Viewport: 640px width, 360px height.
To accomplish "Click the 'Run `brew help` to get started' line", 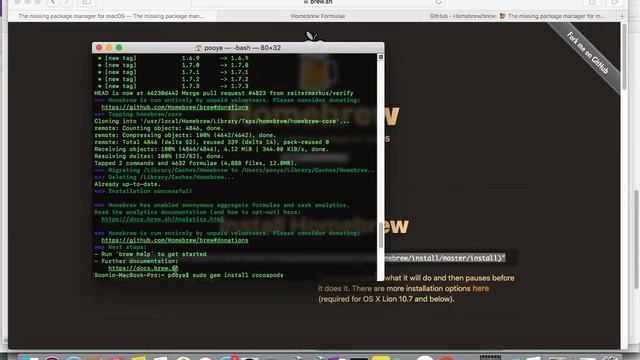I will (x=150, y=254).
